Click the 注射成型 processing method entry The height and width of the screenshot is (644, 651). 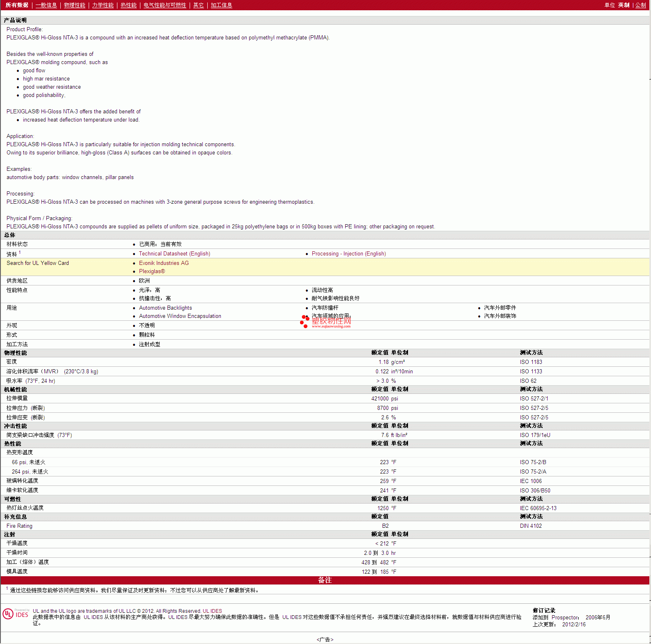point(149,345)
